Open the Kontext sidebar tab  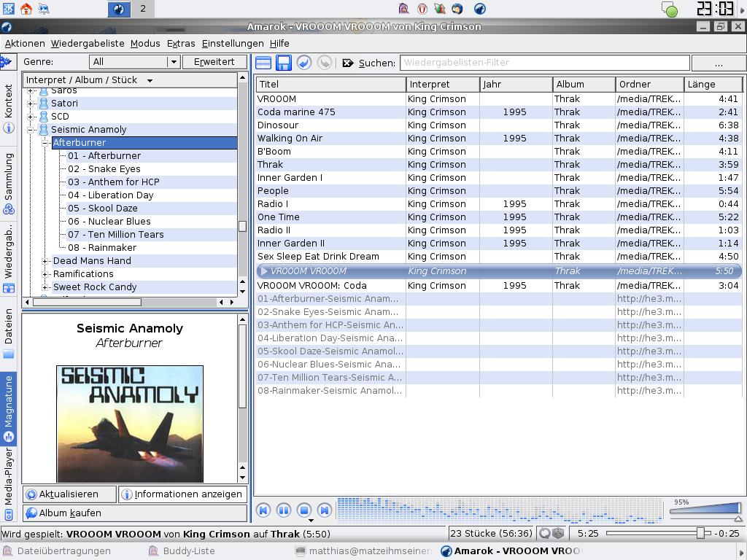(8, 109)
